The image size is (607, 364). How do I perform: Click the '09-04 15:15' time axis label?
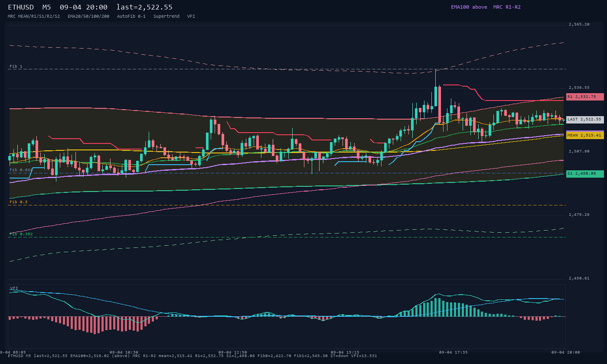pyautogui.click(x=345, y=352)
